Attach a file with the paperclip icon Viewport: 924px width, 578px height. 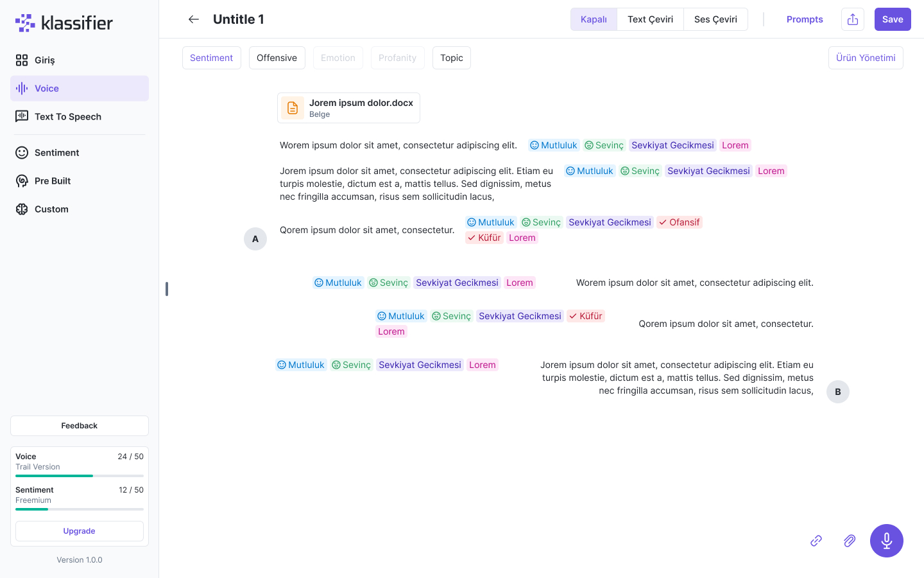pos(850,541)
